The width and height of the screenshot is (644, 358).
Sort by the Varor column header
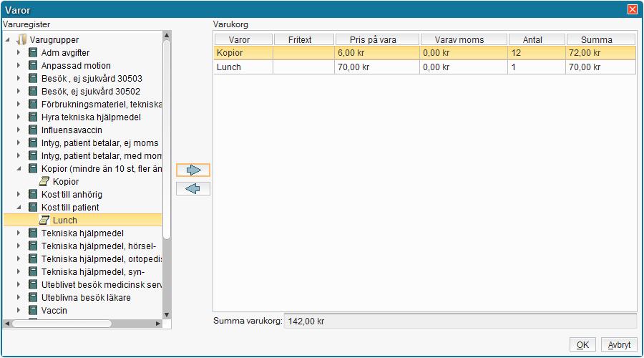pos(243,40)
